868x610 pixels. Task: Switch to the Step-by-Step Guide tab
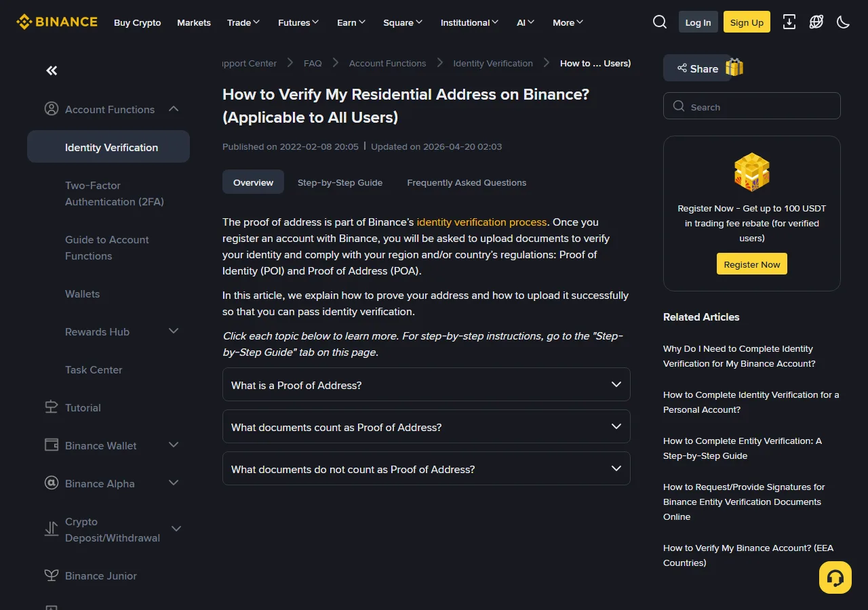pyautogui.click(x=340, y=182)
